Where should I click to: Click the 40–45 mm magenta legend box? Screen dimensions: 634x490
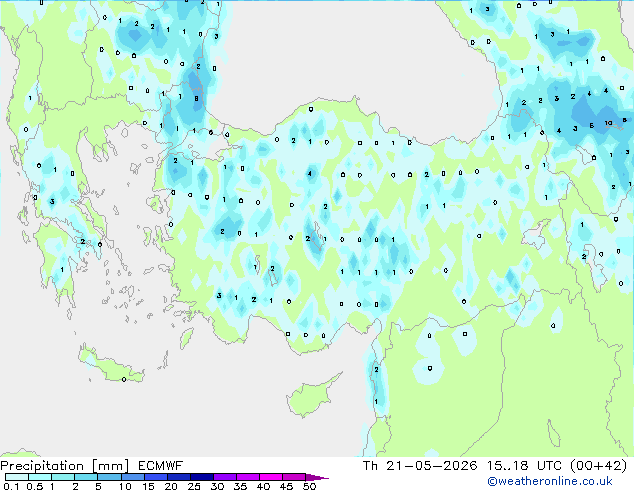(x=271, y=477)
